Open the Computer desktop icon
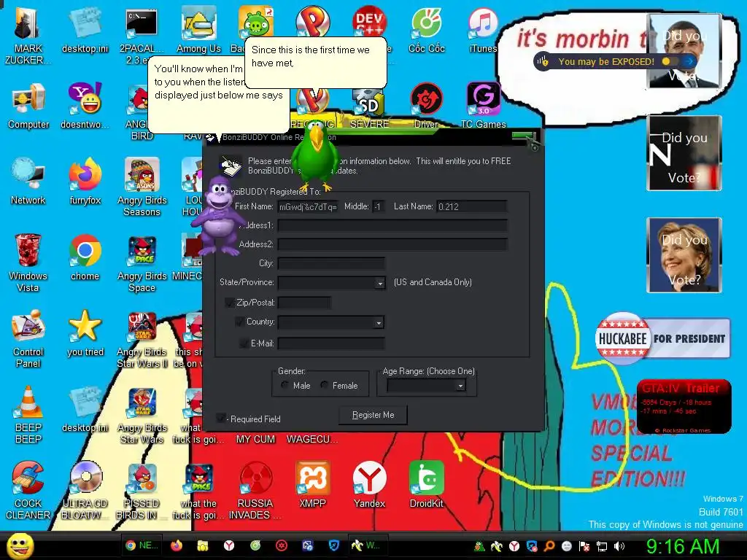Screen dimensions: 747x560 tap(28, 106)
